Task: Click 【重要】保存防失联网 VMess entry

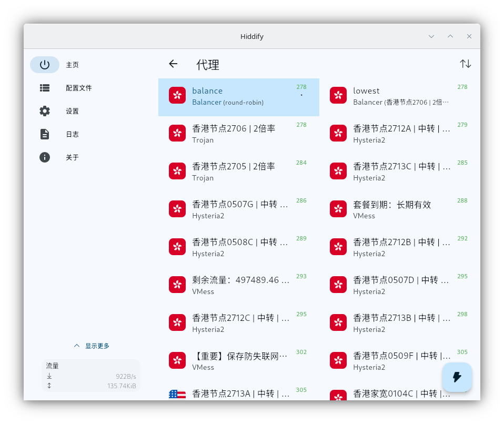Action: (x=238, y=361)
